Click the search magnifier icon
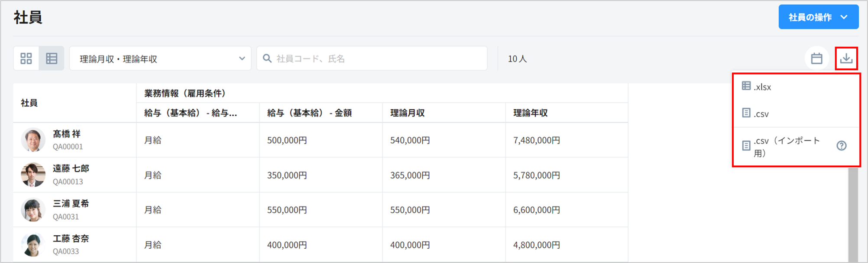Image resolution: width=868 pixels, height=263 pixels. pos(267,58)
